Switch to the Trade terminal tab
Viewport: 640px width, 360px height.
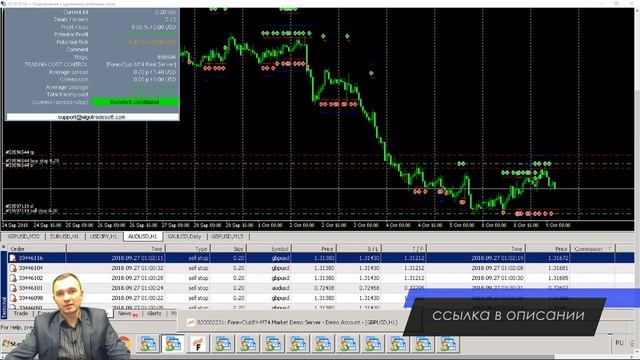21,313
